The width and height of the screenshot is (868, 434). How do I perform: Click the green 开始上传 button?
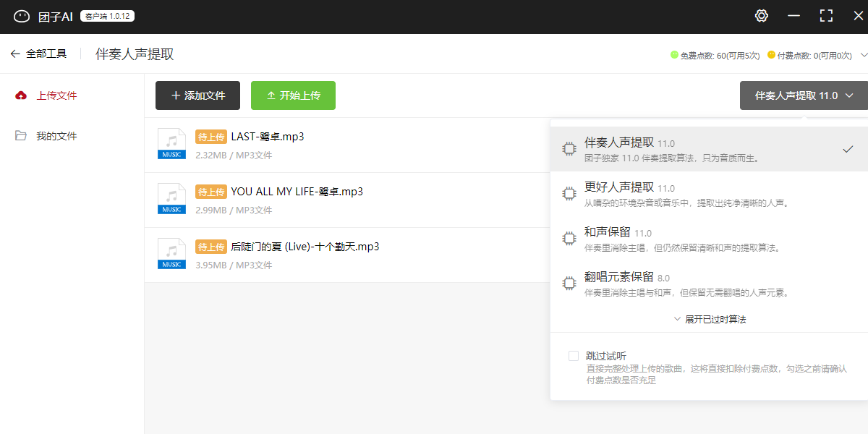(x=293, y=95)
